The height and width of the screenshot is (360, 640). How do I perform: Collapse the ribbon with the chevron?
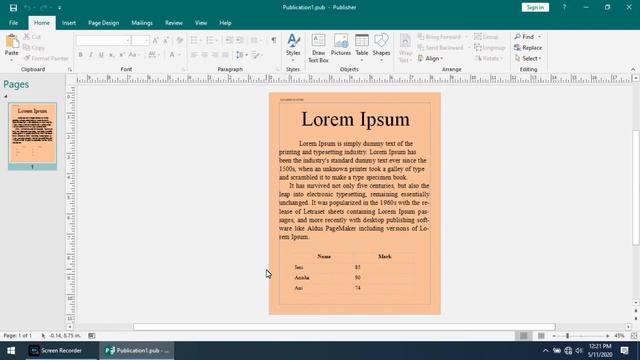pyautogui.click(x=633, y=69)
